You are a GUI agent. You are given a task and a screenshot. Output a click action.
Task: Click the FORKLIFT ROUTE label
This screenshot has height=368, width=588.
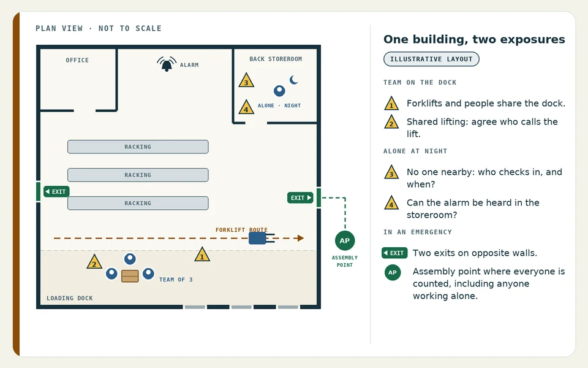pyautogui.click(x=241, y=229)
